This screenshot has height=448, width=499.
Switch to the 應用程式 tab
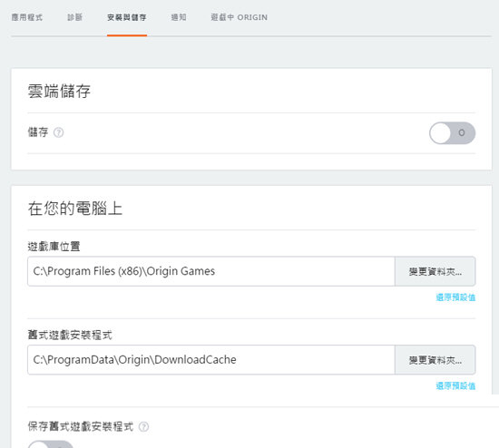coord(27,17)
